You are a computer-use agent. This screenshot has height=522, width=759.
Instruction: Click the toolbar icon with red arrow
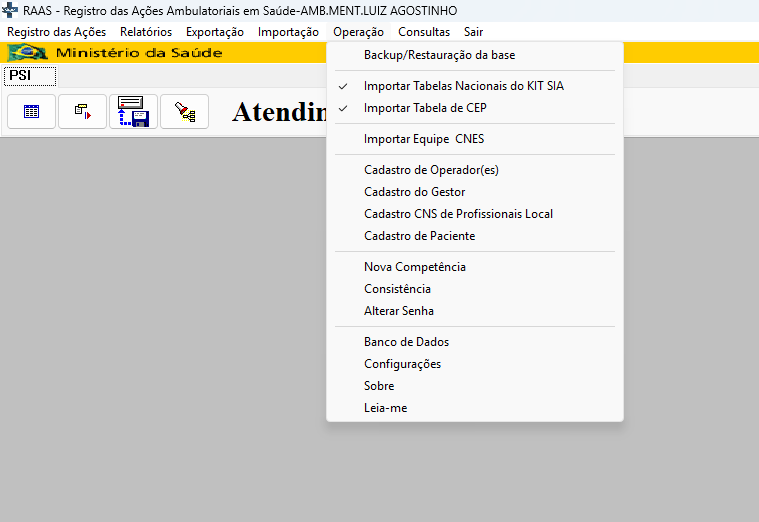tap(82, 112)
